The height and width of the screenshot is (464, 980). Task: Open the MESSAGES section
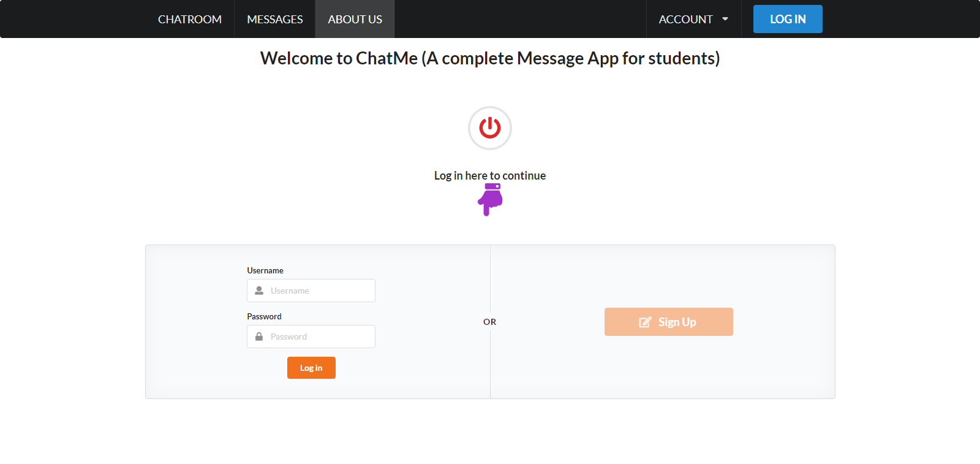click(x=274, y=19)
